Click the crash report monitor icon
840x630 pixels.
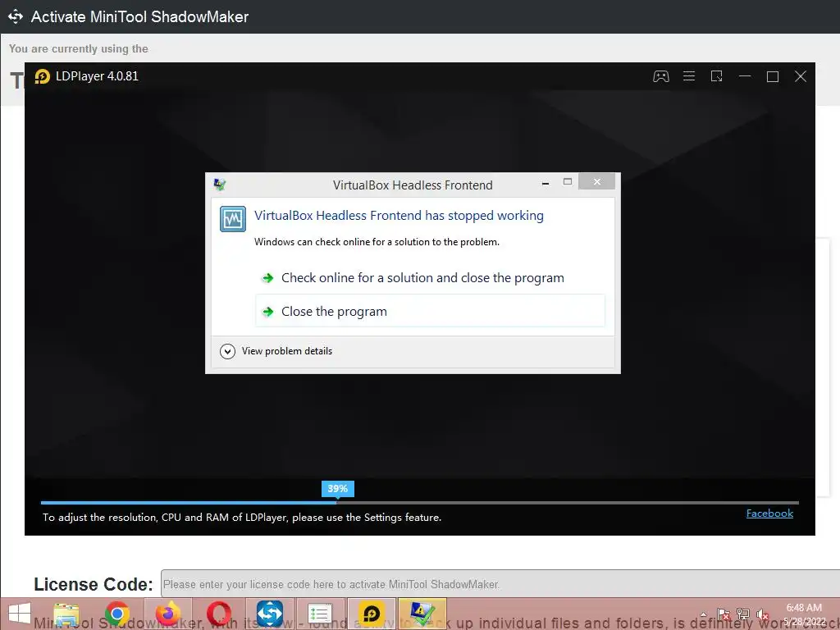[x=233, y=219]
